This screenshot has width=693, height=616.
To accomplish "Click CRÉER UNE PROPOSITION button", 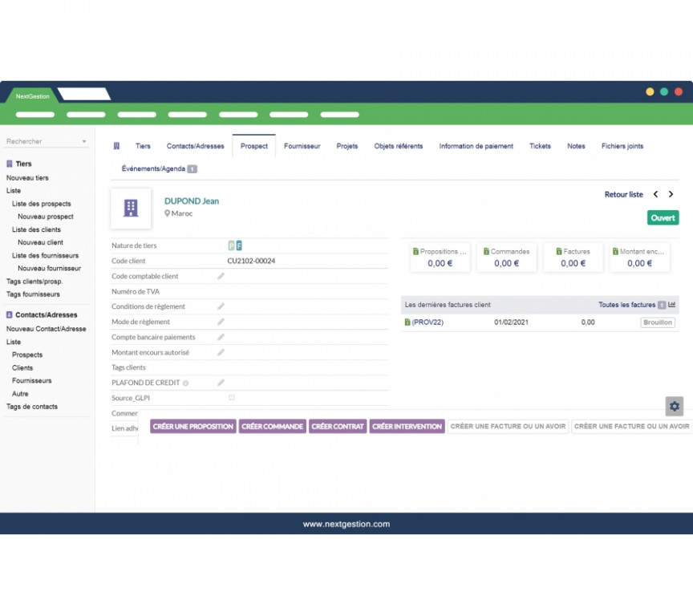I will tap(192, 427).
